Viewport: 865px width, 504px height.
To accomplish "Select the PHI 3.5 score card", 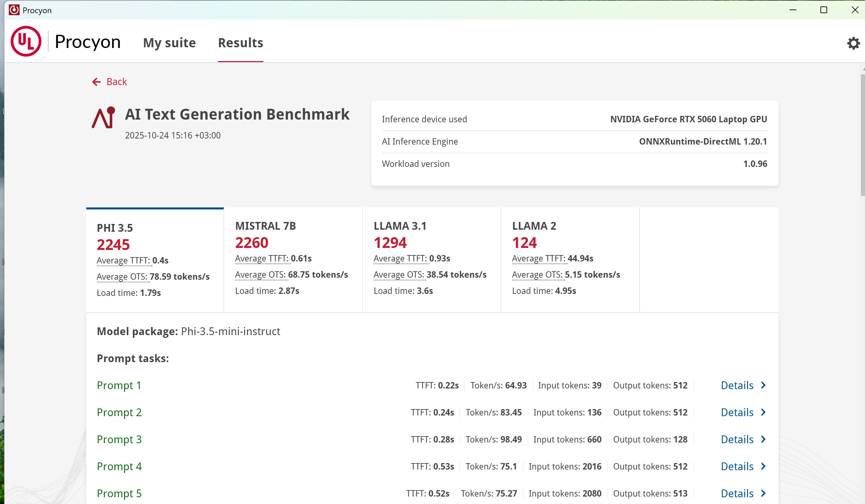I will tap(155, 260).
